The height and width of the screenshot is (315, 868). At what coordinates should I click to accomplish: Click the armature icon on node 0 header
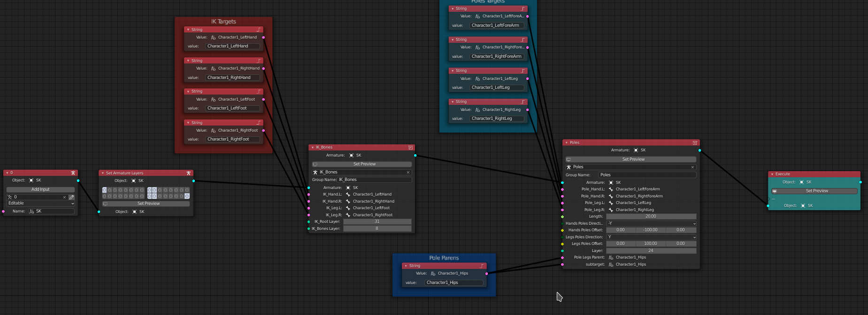coord(73,173)
